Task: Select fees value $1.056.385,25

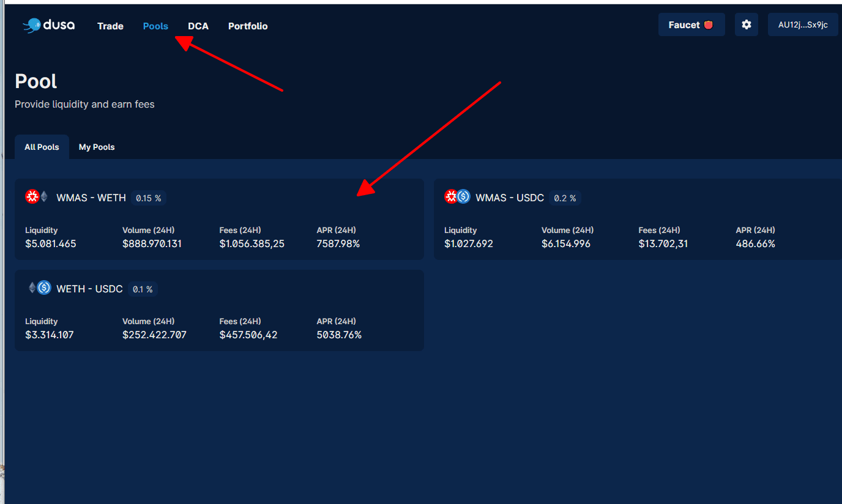Action: coord(252,243)
